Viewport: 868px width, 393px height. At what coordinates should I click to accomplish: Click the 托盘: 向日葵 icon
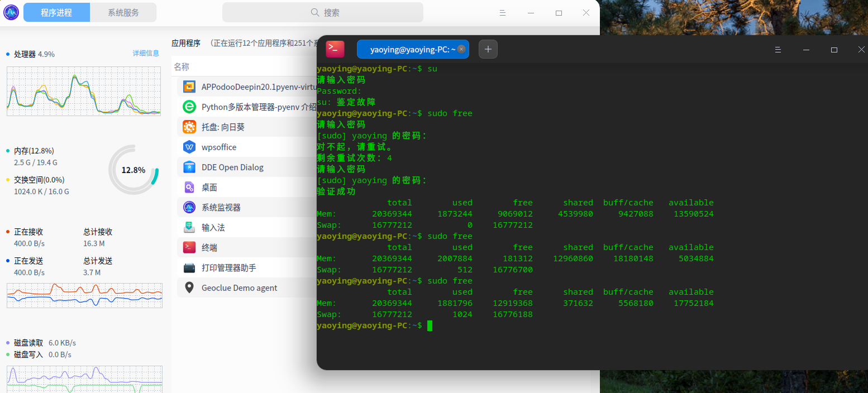(x=189, y=127)
